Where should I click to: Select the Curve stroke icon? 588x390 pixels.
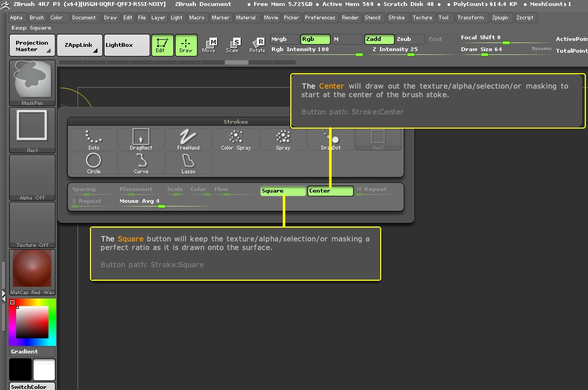tap(141, 163)
